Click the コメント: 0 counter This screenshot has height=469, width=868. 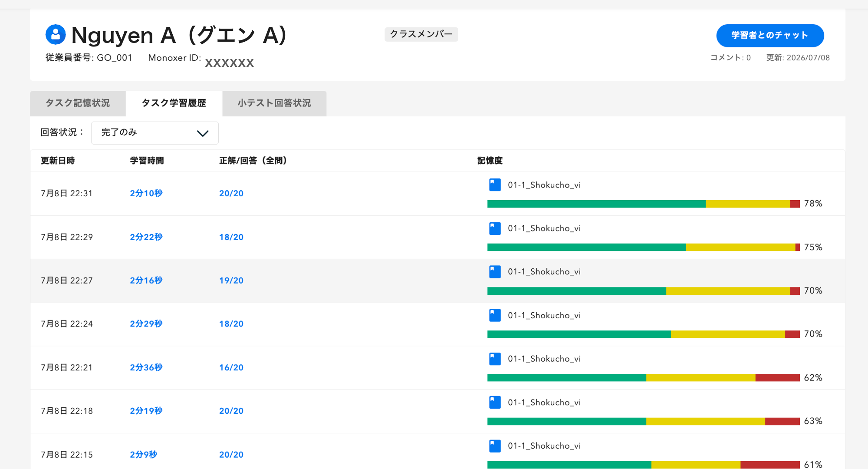coord(730,58)
